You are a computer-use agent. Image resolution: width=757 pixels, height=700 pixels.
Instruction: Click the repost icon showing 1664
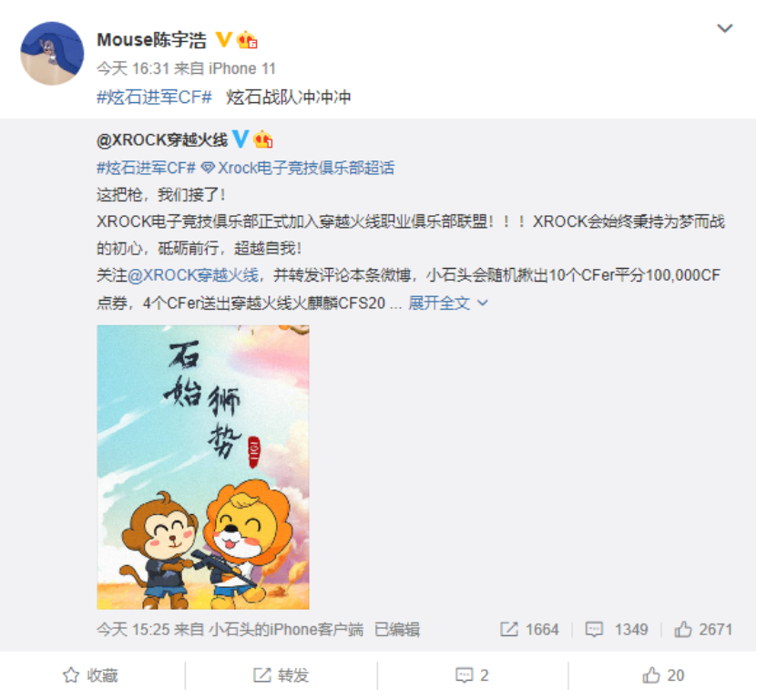pos(529,630)
